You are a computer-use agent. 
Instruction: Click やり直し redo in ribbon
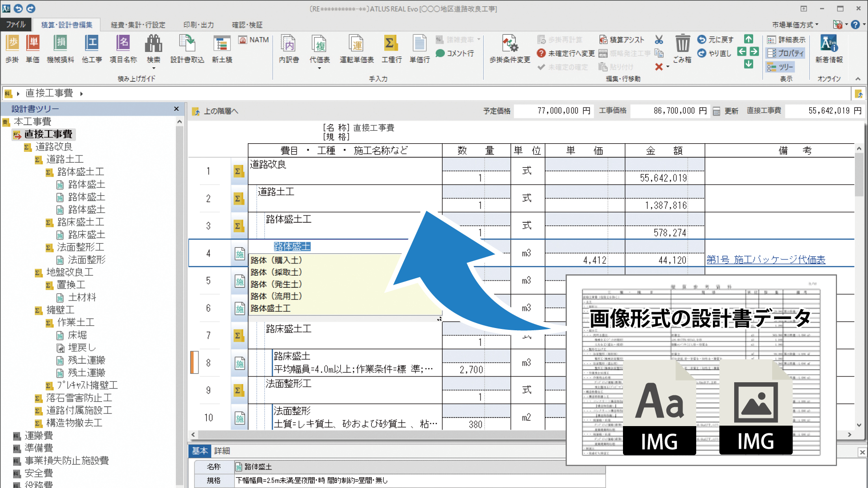(x=714, y=53)
